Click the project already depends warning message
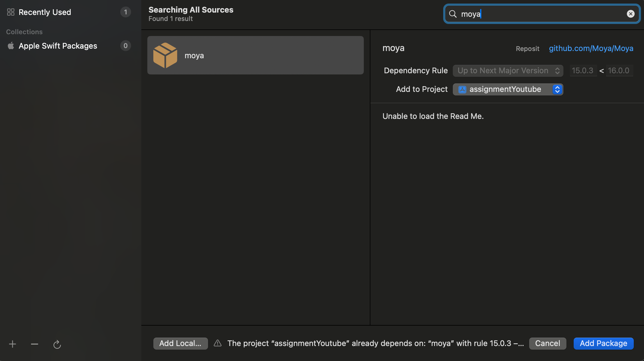The width and height of the screenshot is (644, 361). pos(375,343)
